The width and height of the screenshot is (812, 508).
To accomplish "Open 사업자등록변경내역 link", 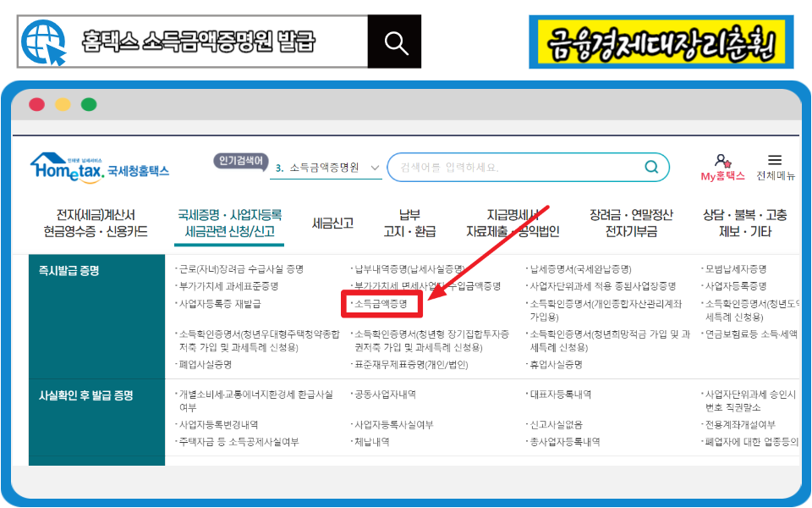I will click(218, 425).
